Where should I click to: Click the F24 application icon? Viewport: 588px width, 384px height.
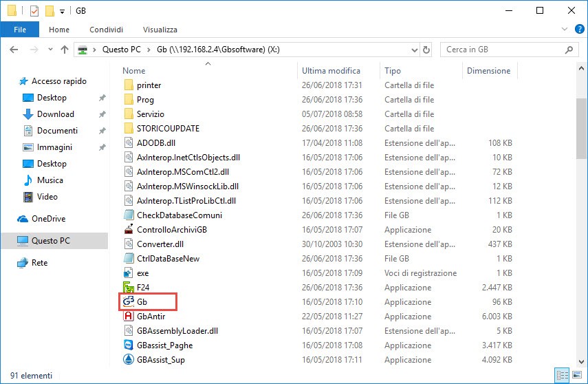point(129,288)
